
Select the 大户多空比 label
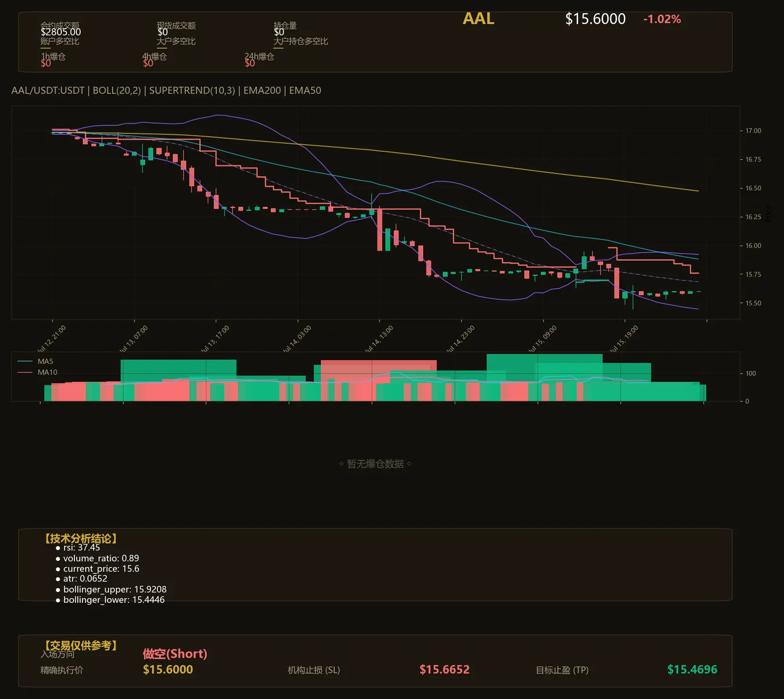coord(176,41)
